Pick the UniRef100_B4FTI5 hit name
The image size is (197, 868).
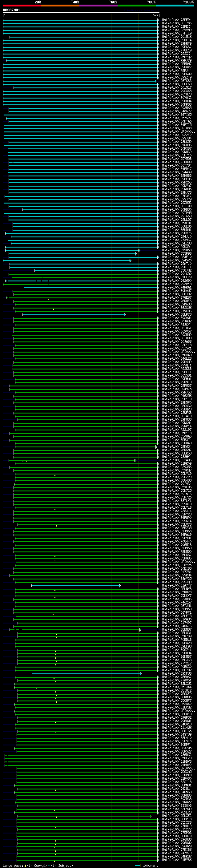(177, 125)
